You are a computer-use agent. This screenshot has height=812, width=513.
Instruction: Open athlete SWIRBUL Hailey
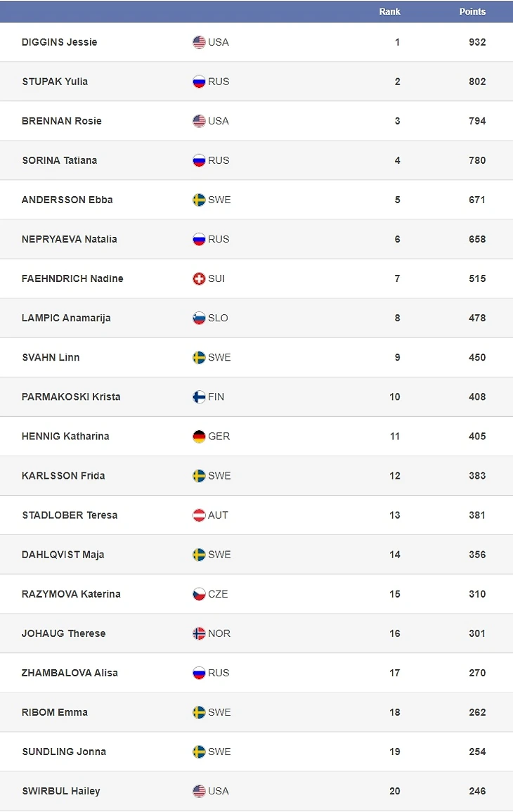(61, 792)
